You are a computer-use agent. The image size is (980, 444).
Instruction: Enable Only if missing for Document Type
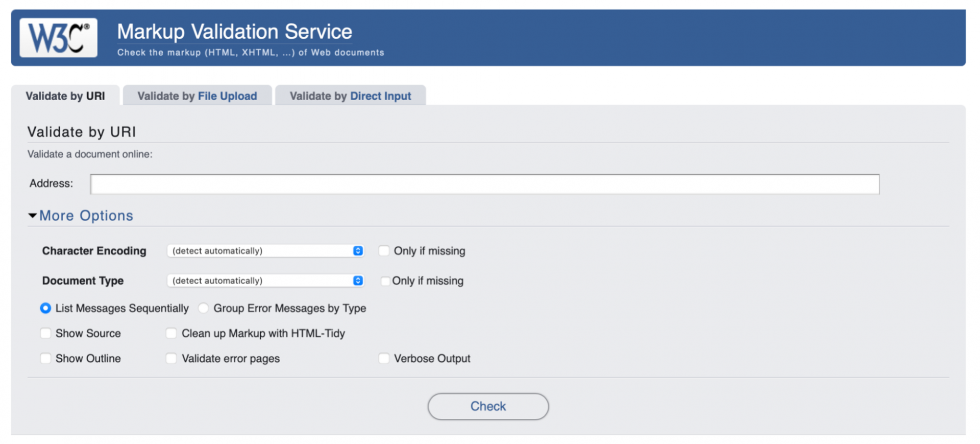click(385, 281)
